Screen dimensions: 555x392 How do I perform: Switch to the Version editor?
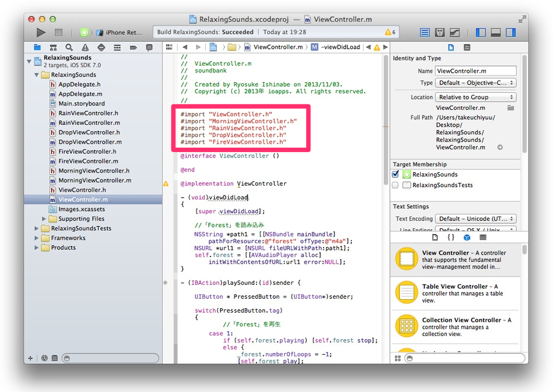[455, 33]
